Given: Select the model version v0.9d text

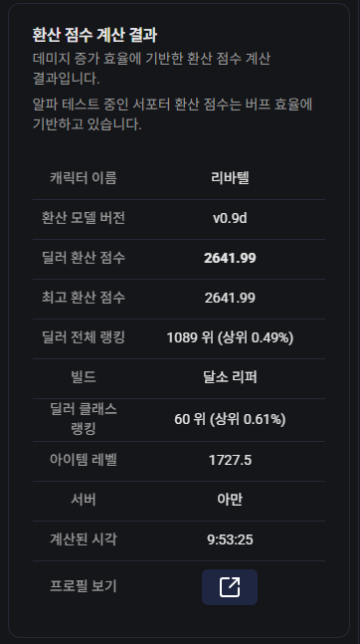Looking at the screenshot, I should tap(230, 218).
